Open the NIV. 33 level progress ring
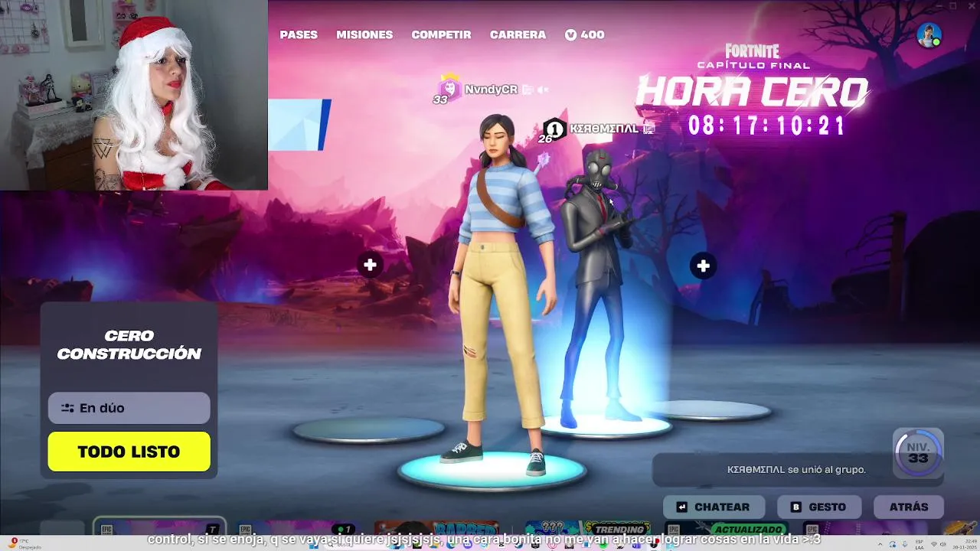Viewport: 980px width, 551px height. (918, 453)
